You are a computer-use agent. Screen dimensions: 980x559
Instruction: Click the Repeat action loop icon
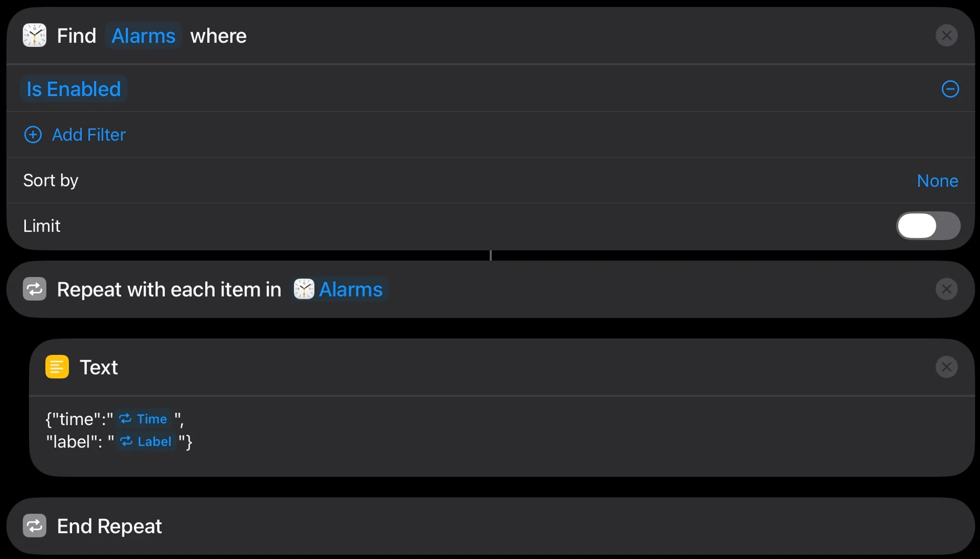34,290
